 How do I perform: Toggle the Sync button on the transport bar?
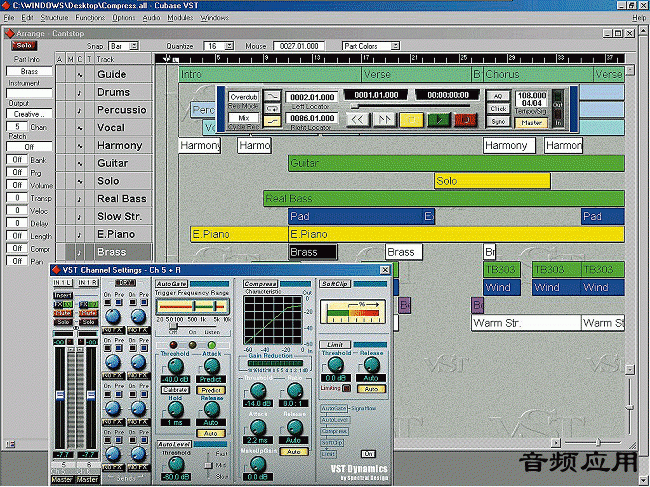coord(498,121)
